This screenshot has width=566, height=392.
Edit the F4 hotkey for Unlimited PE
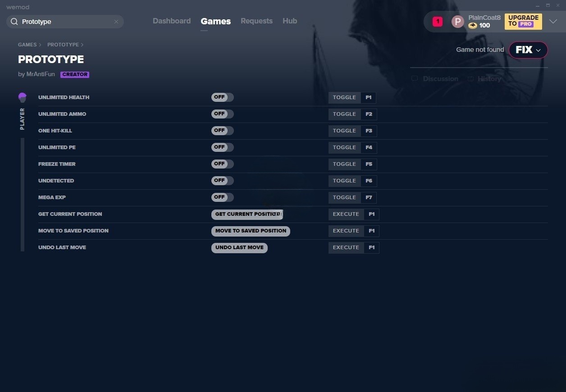click(369, 148)
